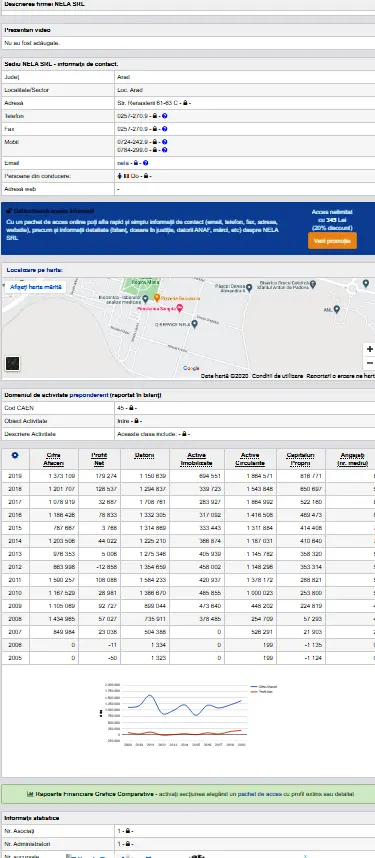This screenshot has width=375, height=858.
Task: Click help icon next to mobile 0724-242
Action: click(x=165, y=142)
